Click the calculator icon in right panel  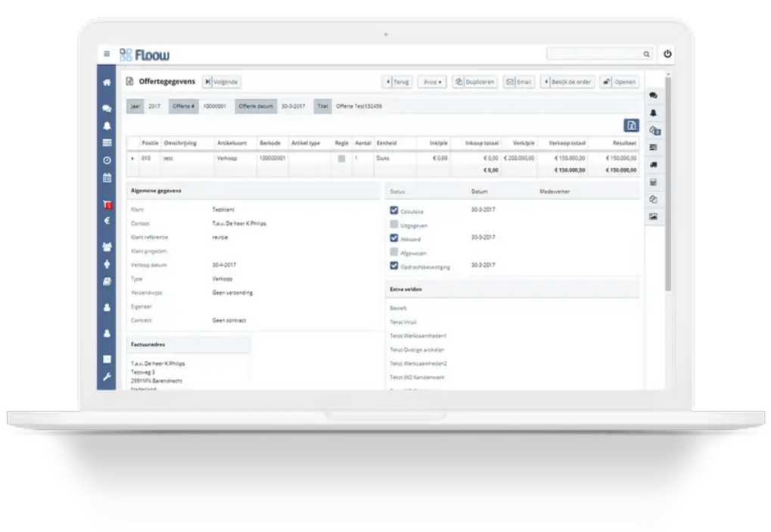[x=653, y=182]
